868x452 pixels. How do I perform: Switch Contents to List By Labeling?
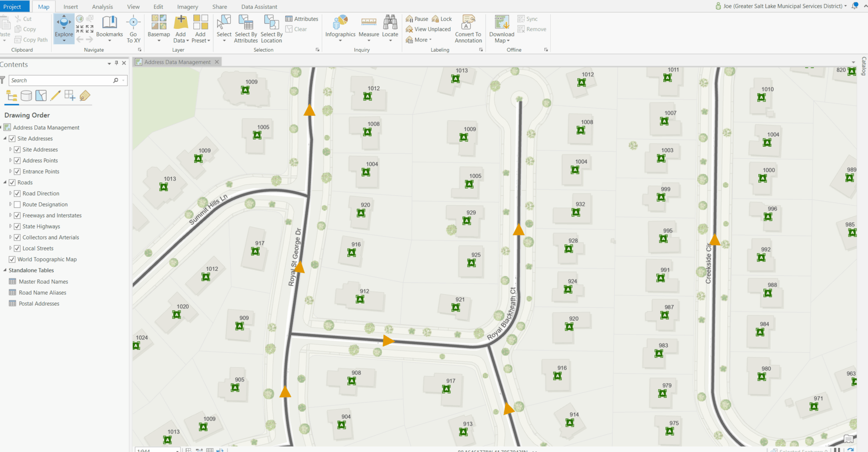85,96
